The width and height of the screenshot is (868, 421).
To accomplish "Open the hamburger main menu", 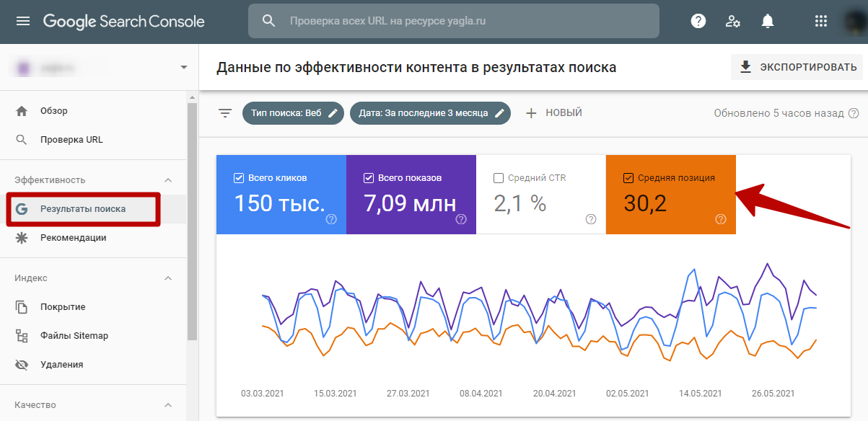I will (23, 21).
